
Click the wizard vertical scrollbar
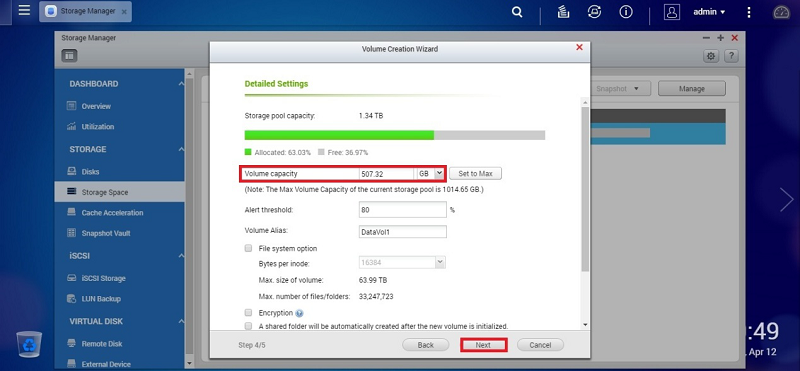[585, 189]
